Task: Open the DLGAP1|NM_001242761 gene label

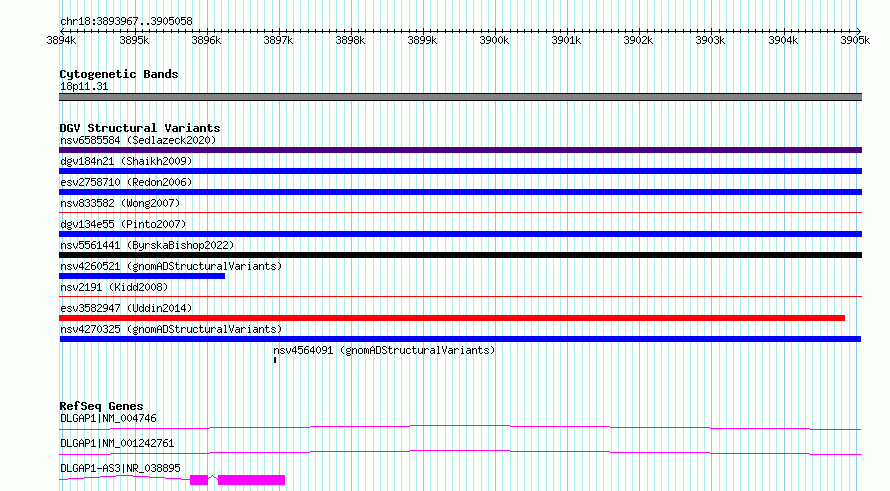Action: (x=117, y=443)
